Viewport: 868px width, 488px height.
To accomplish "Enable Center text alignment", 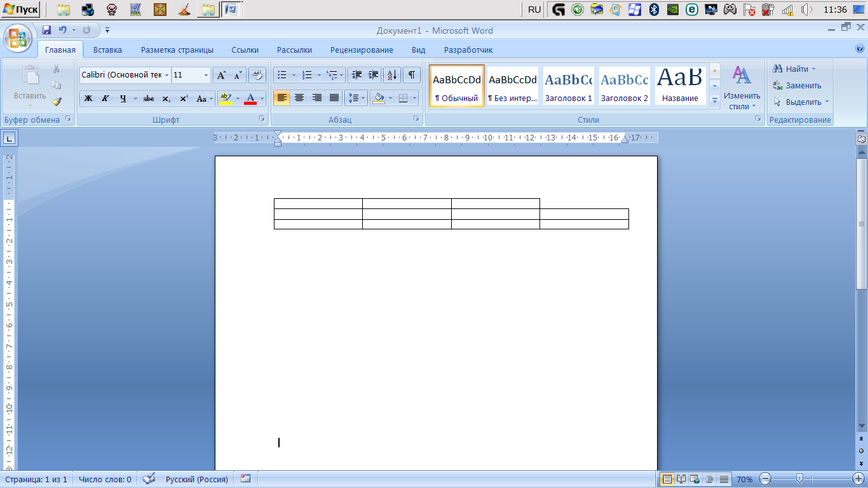I will [x=299, y=98].
